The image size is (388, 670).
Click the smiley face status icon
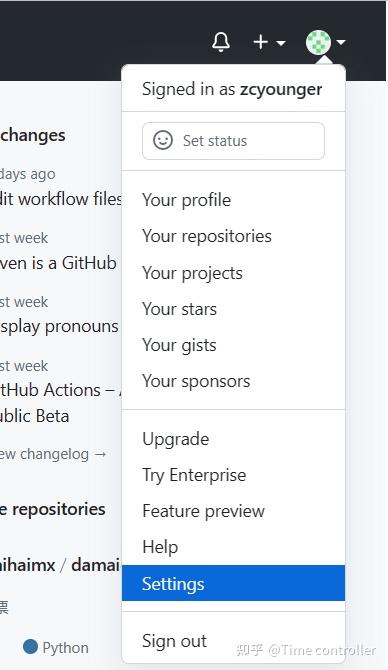click(x=163, y=140)
